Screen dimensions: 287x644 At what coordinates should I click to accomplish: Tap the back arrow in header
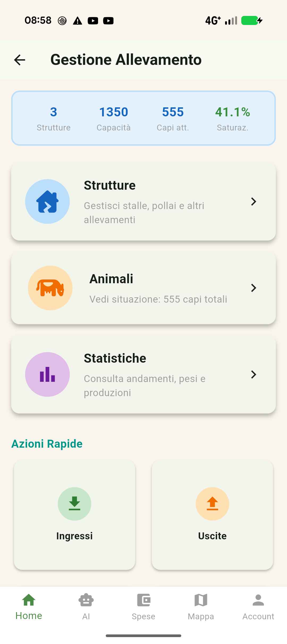[x=20, y=60]
